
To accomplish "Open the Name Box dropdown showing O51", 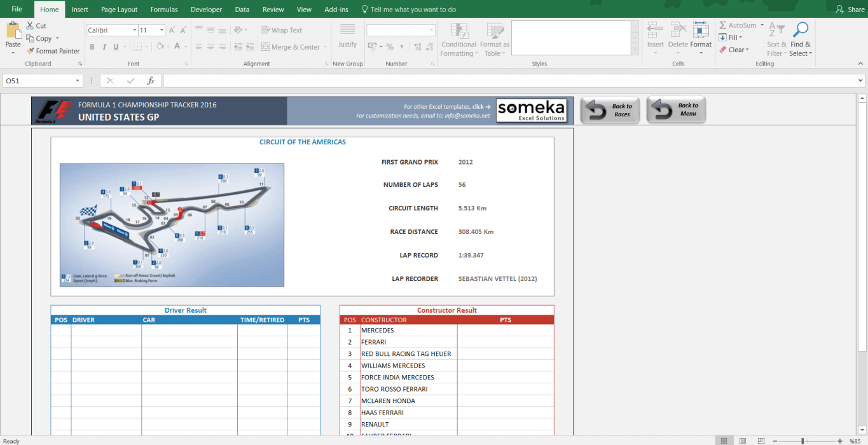I will pyautogui.click(x=78, y=81).
